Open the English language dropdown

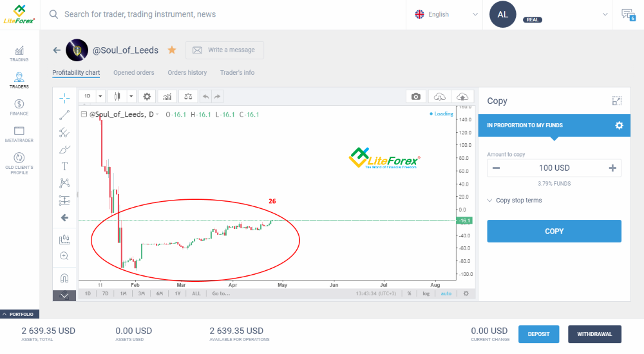[x=445, y=14]
